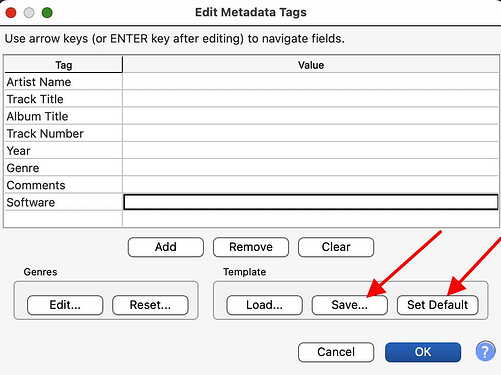The height and width of the screenshot is (375, 501).
Task: Click the empty tag cell below Software
Action: pyautogui.click(x=63, y=219)
